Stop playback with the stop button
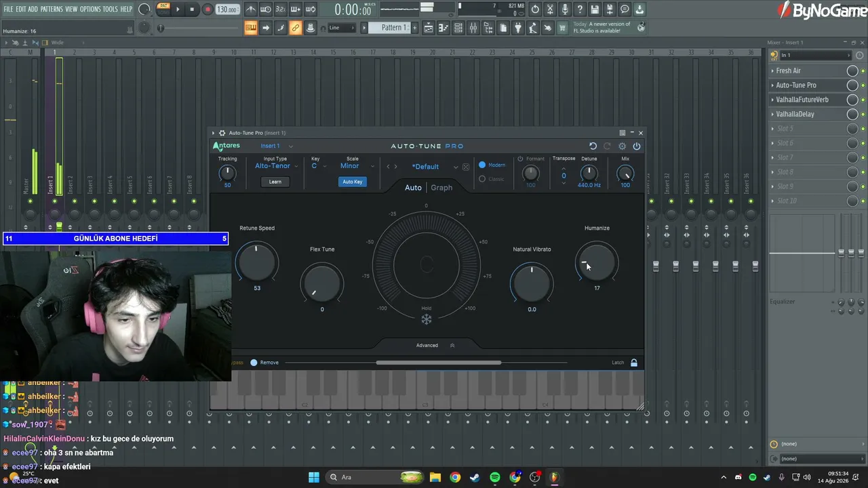 coord(192,9)
